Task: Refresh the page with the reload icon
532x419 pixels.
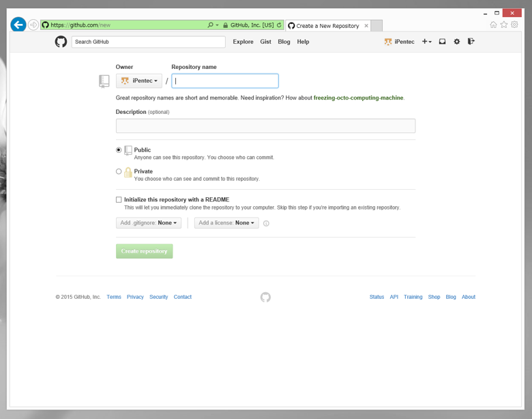Action: (x=279, y=25)
